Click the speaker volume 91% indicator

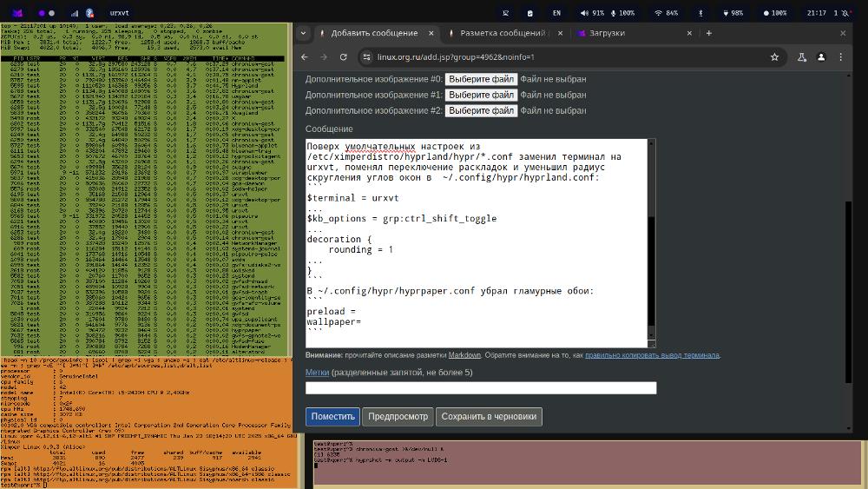click(x=592, y=13)
